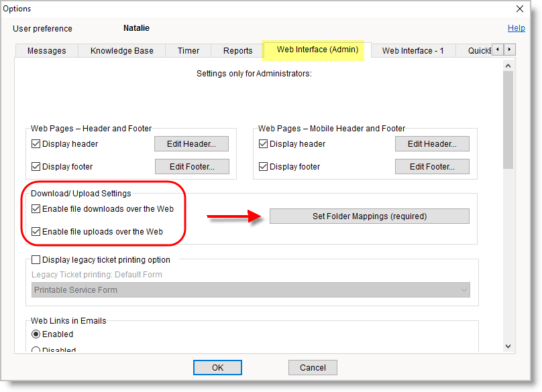Image resolution: width=542 pixels, height=392 pixels.
Task: Click the scrollbar down arrow
Action: coord(508,346)
